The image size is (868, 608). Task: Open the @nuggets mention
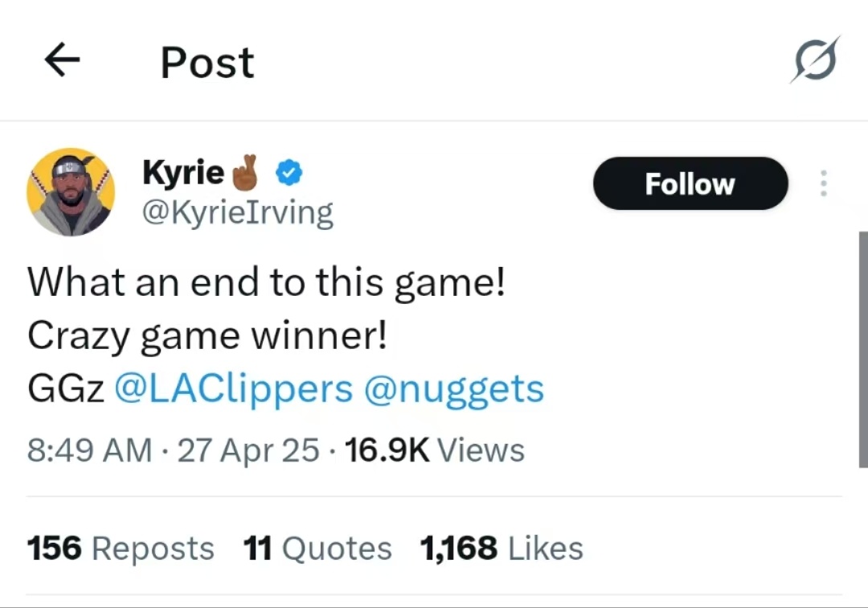click(x=454, y=390)
